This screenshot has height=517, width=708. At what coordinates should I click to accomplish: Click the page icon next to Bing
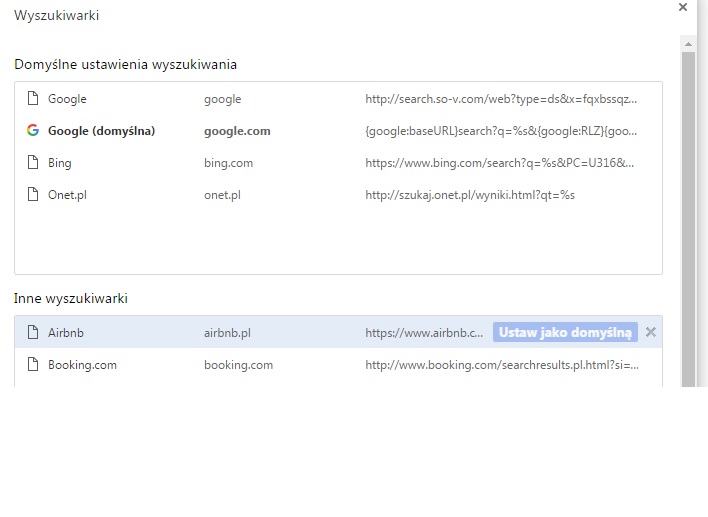pyautogui.click(x=33, y=163)
